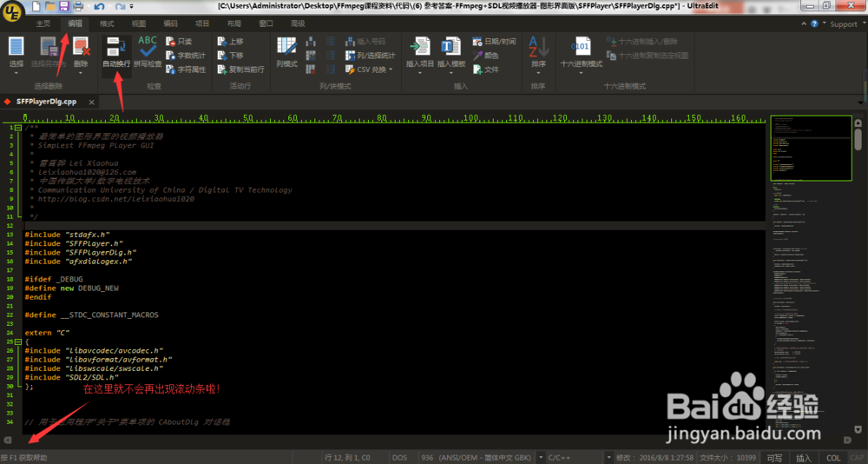Viewport: 868px width, 464px height.
Task: Toggle 自动换行 word wrap
Action: 116,53
